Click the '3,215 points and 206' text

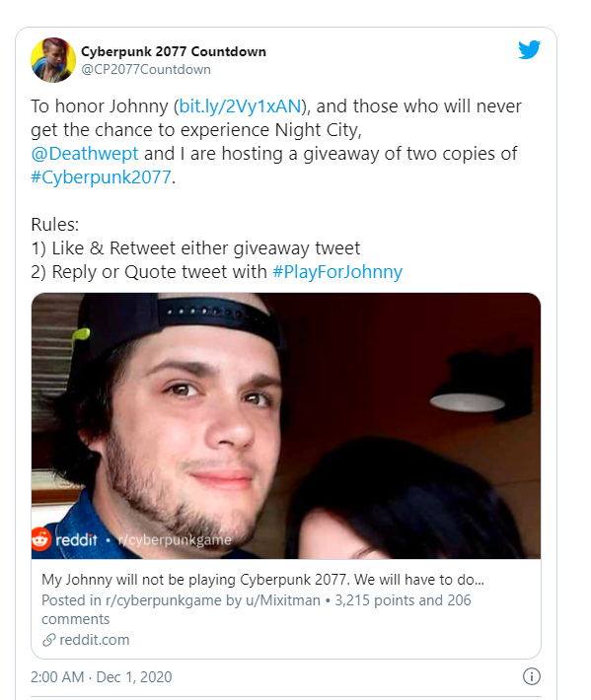(403, 600)
